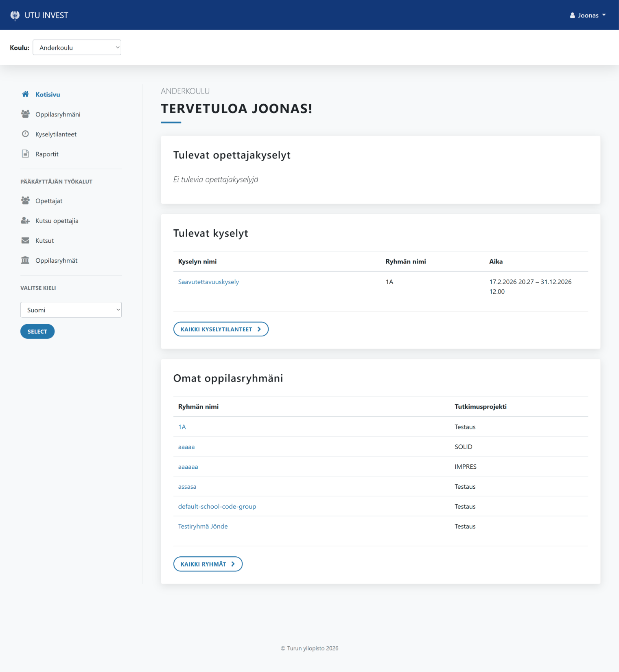Viewport: 619px width, 672px height.
Task: Open the Saavutettavuuskysely survey link
Action: (x=208, y=282)
